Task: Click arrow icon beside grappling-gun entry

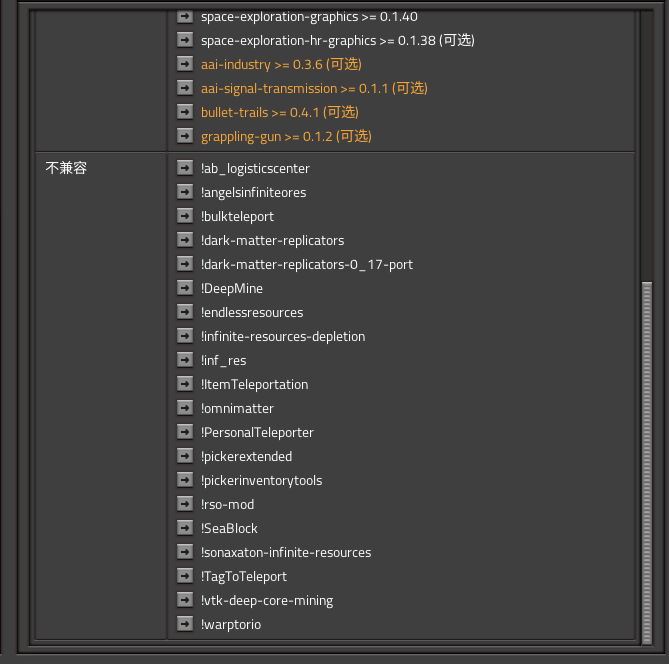Action: coord(184,136)
